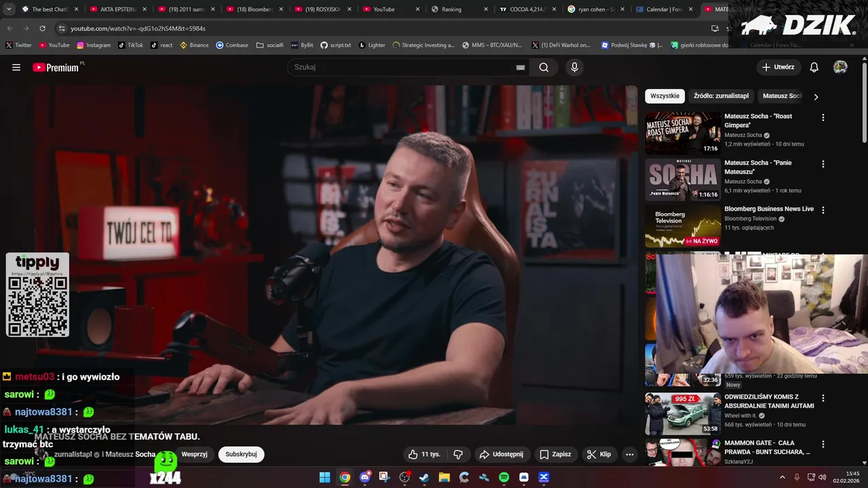The height and width of the screenshot is (488, 868).
Task: Open options for Panie Mateuszu video
Action: [x=823, y=164]
